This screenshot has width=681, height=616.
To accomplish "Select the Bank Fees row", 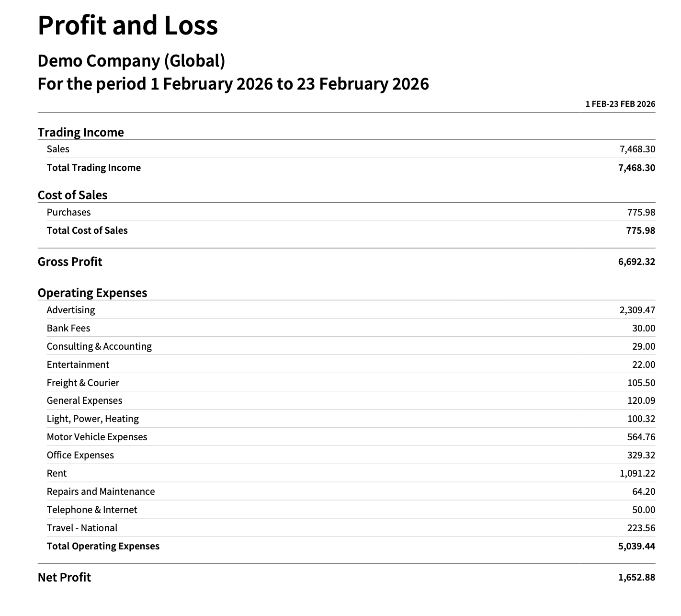I will coord(346,328).
